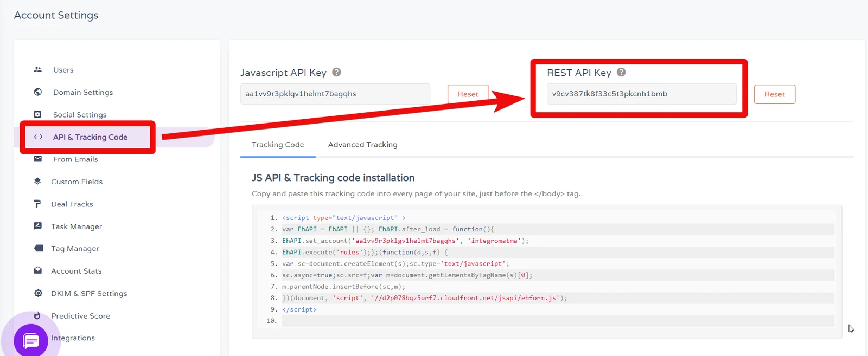Screen dimensions: 868x356
Task: Open Task Manager settings
Action: [x=76, y=226]
